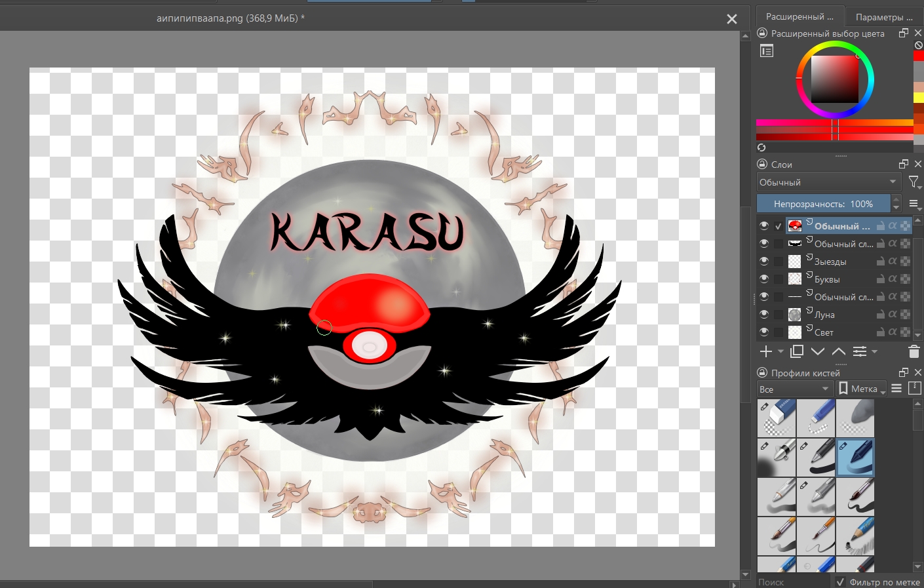Screen dimensions: 924x588
Task: Float the Расширенный выбор цвета docker
Action: click(x=904, y=33)
